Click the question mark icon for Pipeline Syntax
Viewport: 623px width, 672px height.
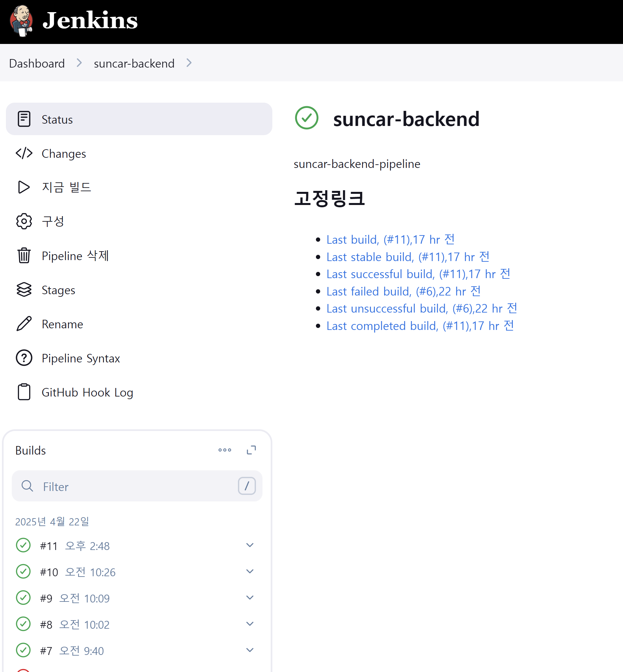click(x=24, y=358)
